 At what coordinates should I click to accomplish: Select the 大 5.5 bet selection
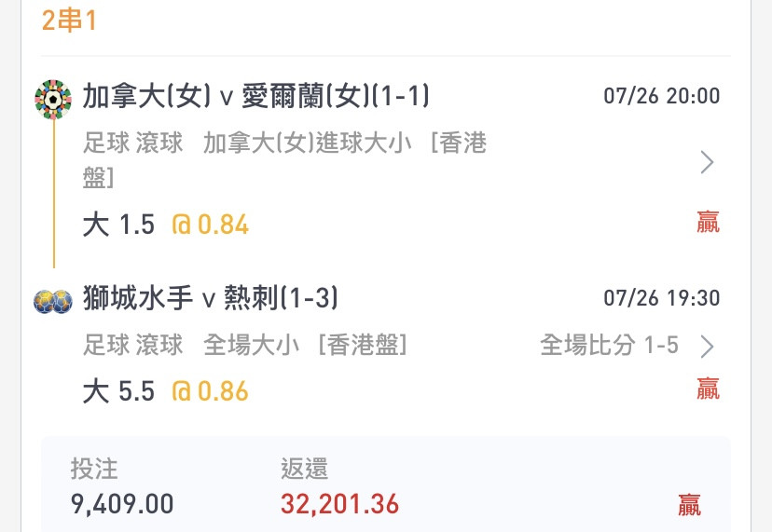118,391
